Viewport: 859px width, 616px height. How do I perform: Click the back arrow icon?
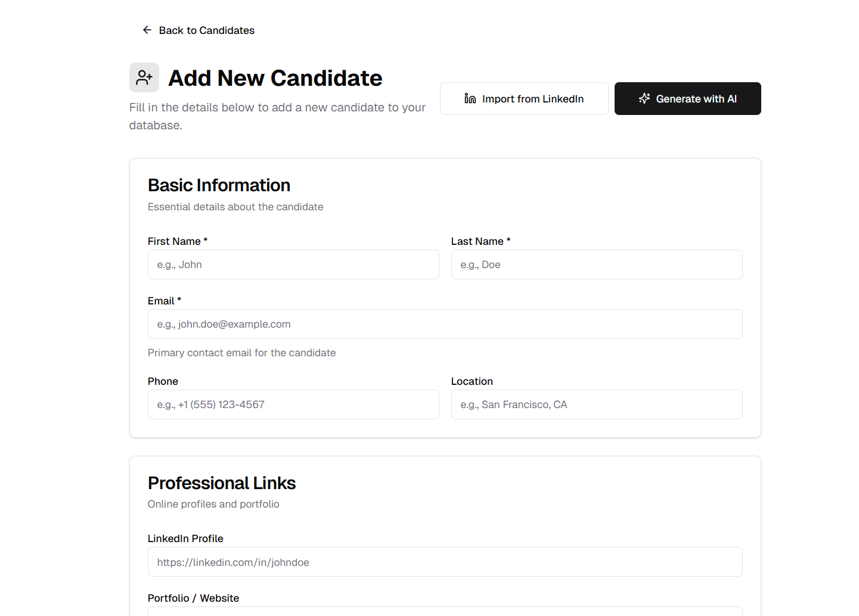[x=147, y=30]
